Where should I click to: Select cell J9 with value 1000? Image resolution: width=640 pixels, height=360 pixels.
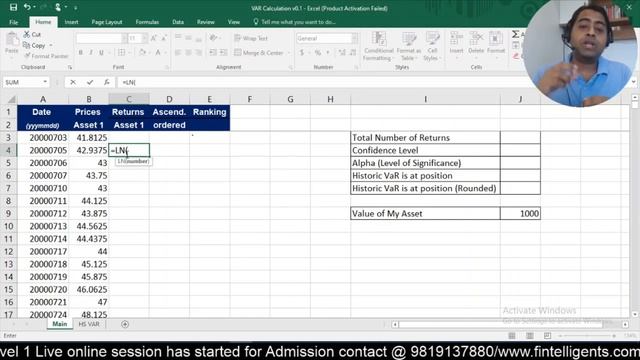[520, 213]
